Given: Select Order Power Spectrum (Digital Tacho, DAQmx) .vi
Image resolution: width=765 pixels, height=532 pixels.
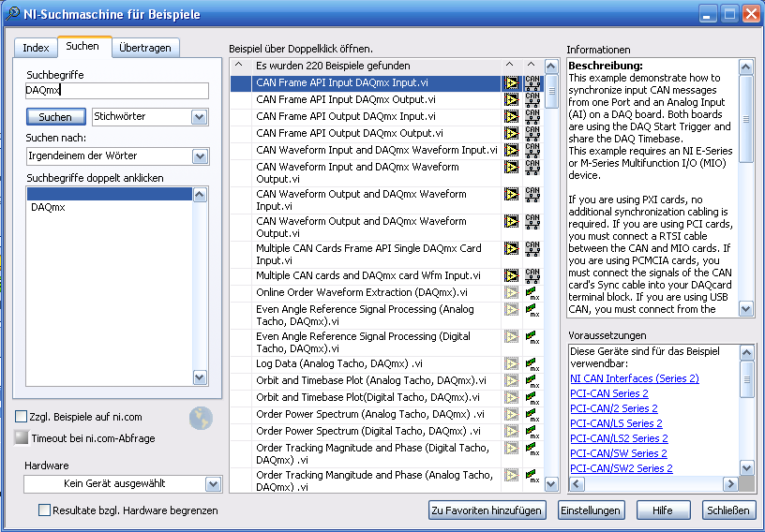Looking at the screenshot, I should pyautogui.click(x=376, y=431).
